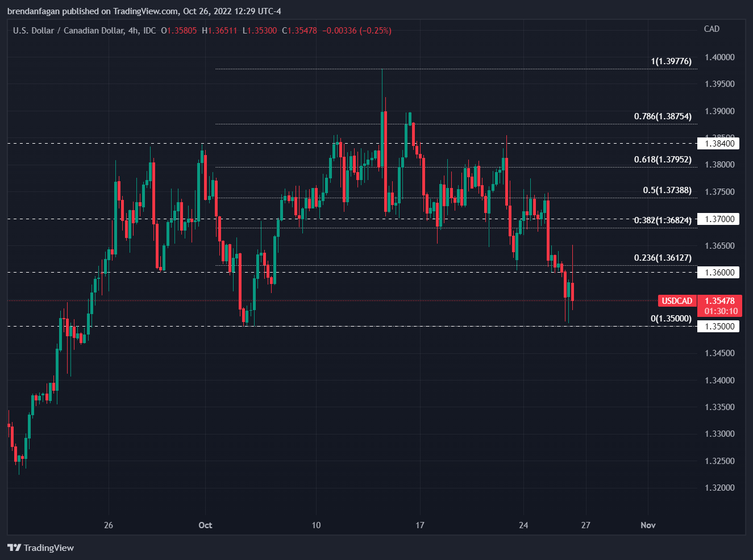This screenshot has width=753, height=560.
Task: Click the 1.35000 white price label on the axis
Action: 719,327
